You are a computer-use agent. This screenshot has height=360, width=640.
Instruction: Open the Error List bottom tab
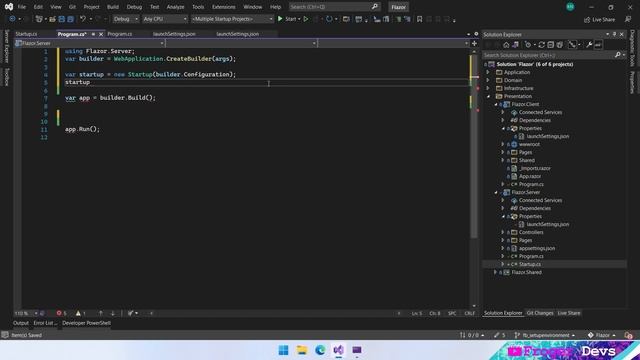pos(45,323)
